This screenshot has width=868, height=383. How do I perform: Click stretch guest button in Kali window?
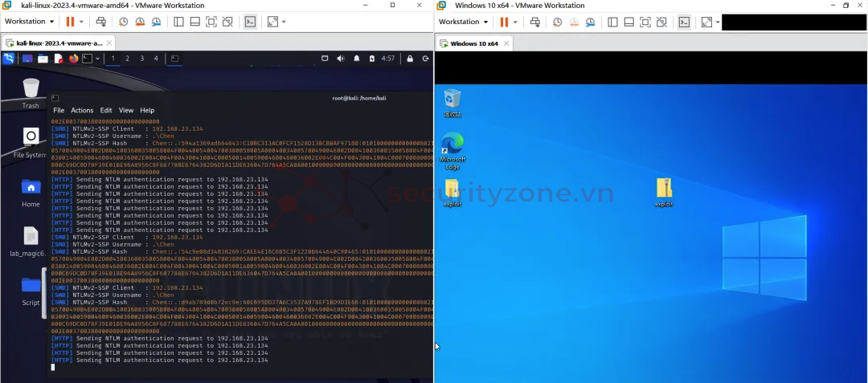click(272, 22)
